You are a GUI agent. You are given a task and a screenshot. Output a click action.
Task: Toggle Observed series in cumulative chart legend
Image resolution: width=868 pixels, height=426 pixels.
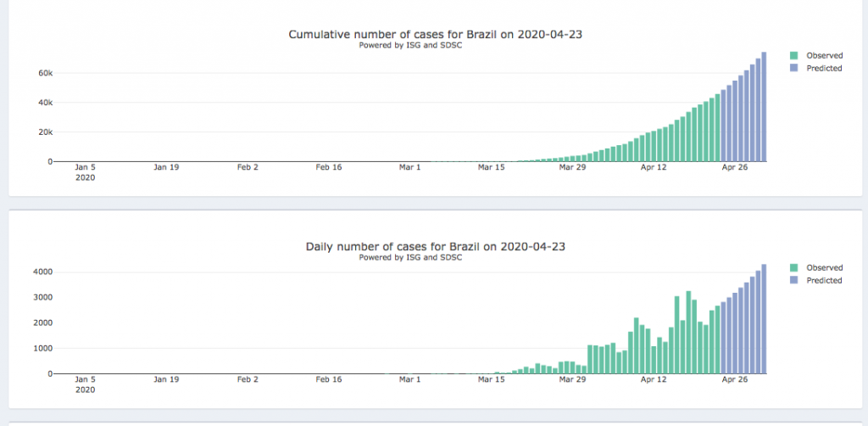[x=823, y=55]
